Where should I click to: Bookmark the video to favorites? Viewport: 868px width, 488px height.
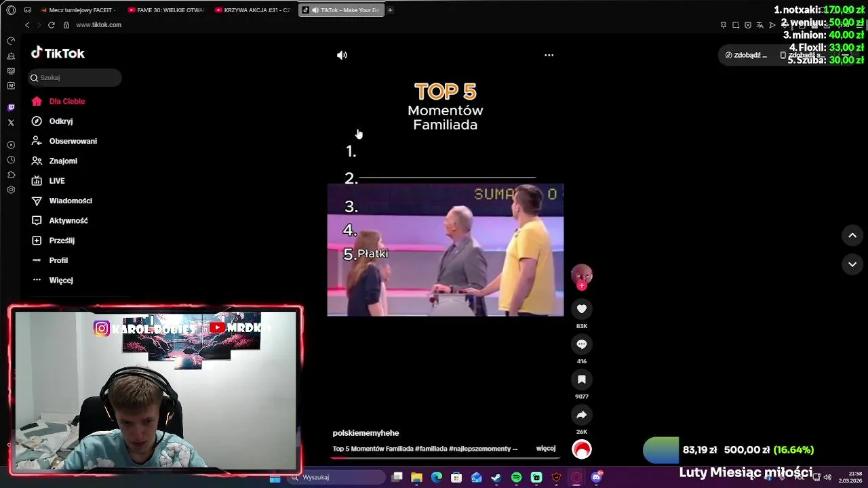582,380
